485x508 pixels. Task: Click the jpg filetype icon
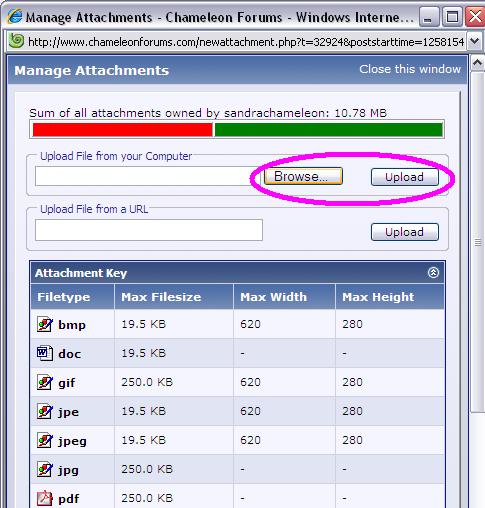click(x=45, y=469)
